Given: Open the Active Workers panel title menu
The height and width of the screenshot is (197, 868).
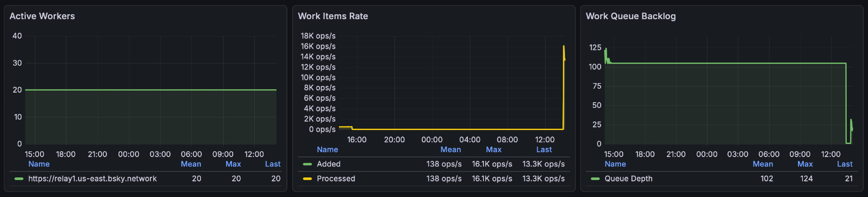Looking at the screenshot, I should pyautogui.click(x=42, y=16).
